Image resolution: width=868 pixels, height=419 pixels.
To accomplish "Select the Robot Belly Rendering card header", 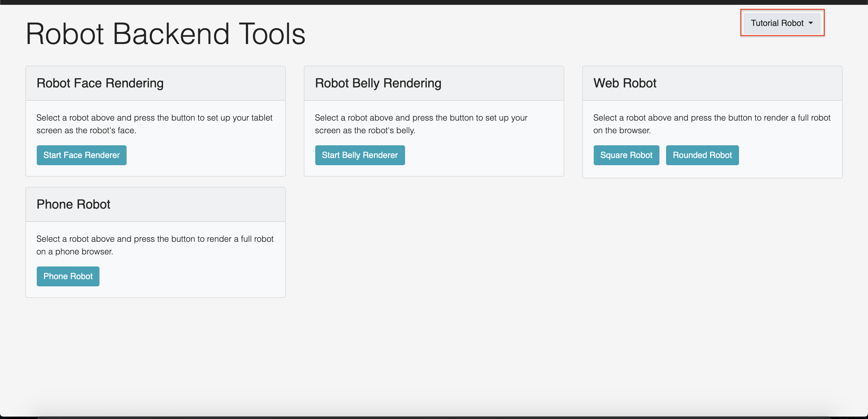I will pos(378,83).
